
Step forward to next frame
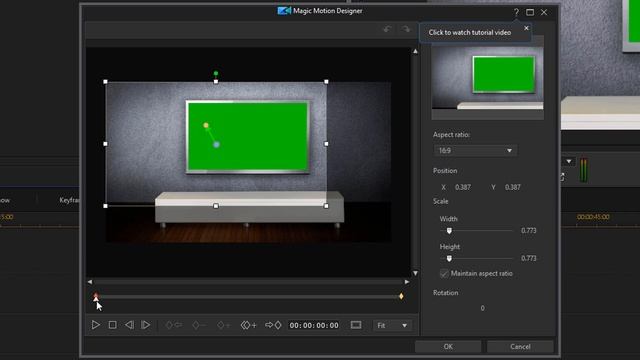coord(145,325)
